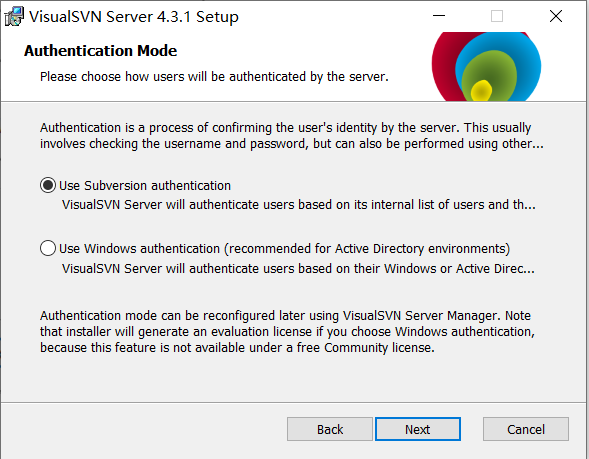Go to Next setup step
Screen dimensions: 589x459
coord(418,429)
